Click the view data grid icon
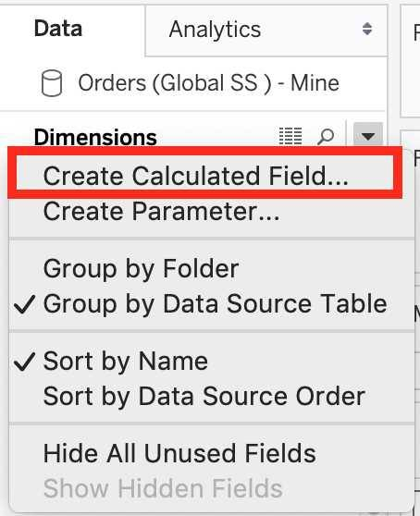Viewport: 420px width, 516px height. [290, 136]
